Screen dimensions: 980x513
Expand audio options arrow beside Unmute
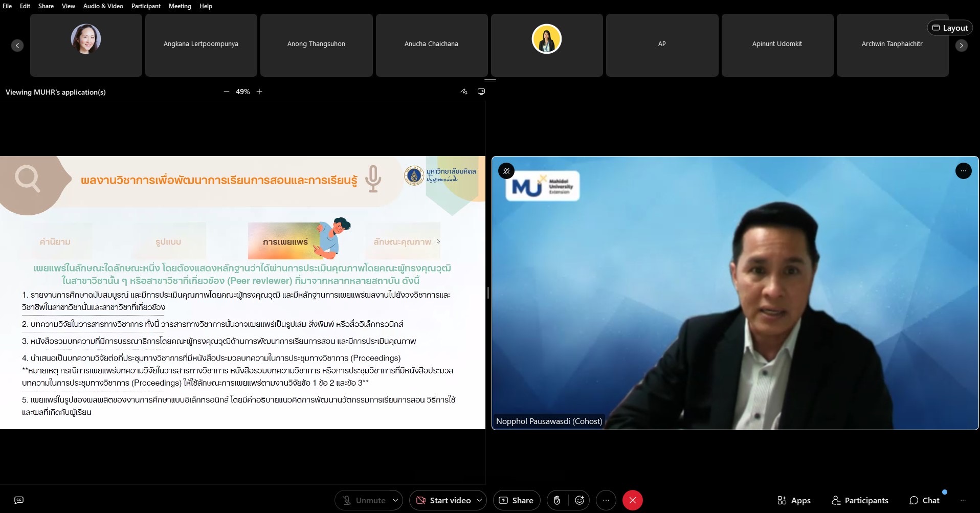(395, 500)
